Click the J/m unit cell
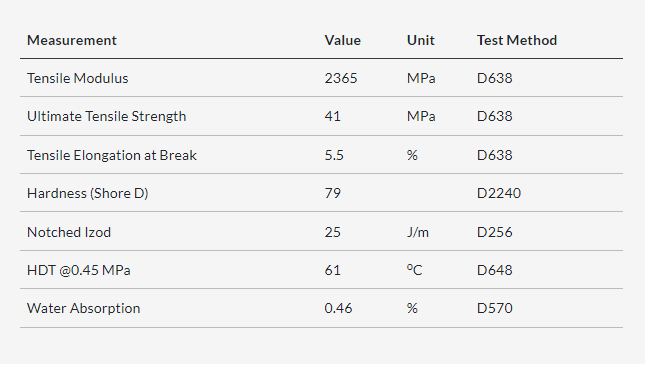Screen dimensions: 648x369 tap(418, 232)
